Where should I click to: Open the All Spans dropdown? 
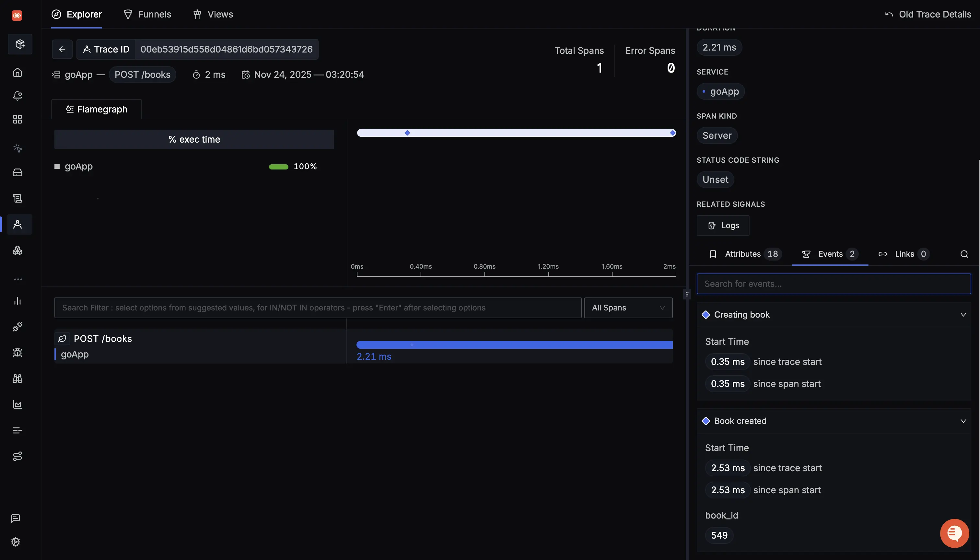pos(628,308)
